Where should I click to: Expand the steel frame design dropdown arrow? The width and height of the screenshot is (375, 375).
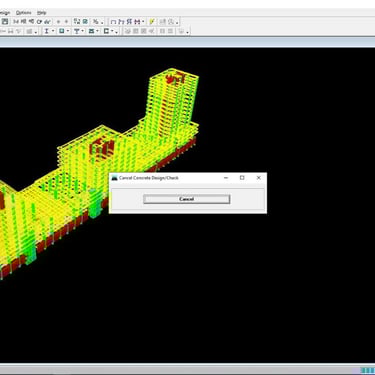pyautogui.click(x=53, y=31)
